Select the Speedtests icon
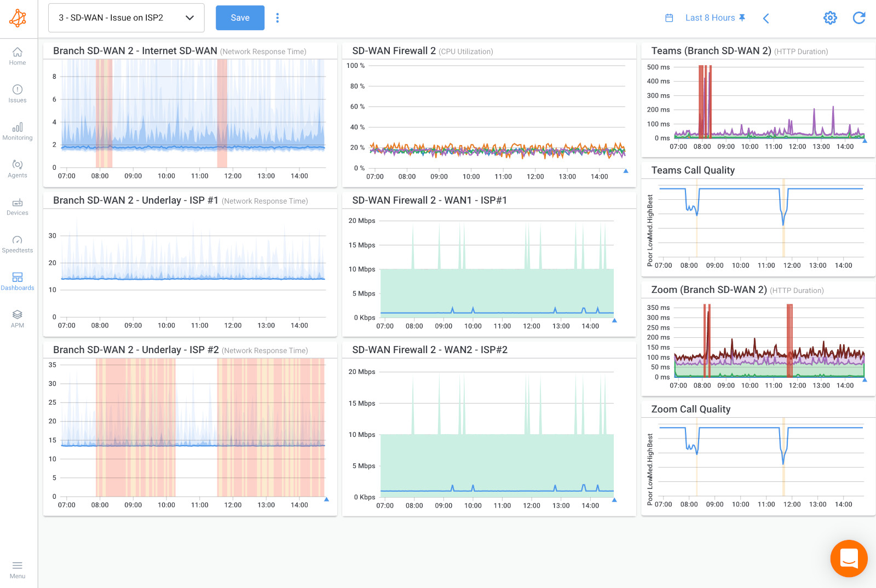 [18, 244]
